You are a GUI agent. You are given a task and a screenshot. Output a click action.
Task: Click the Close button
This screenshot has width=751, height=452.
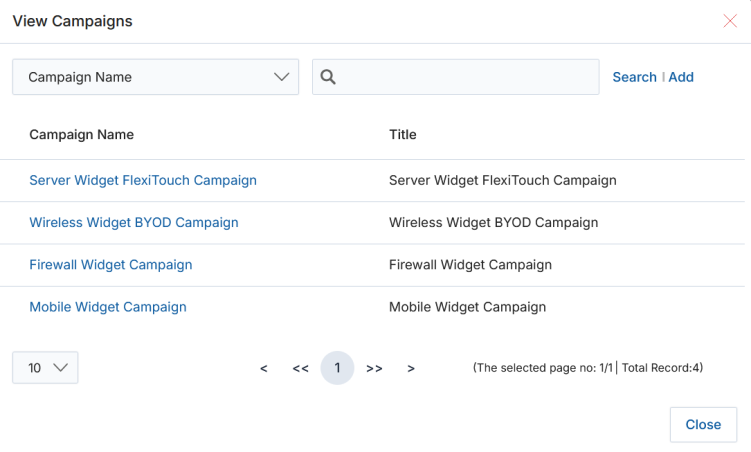click(x=703, y=425)
